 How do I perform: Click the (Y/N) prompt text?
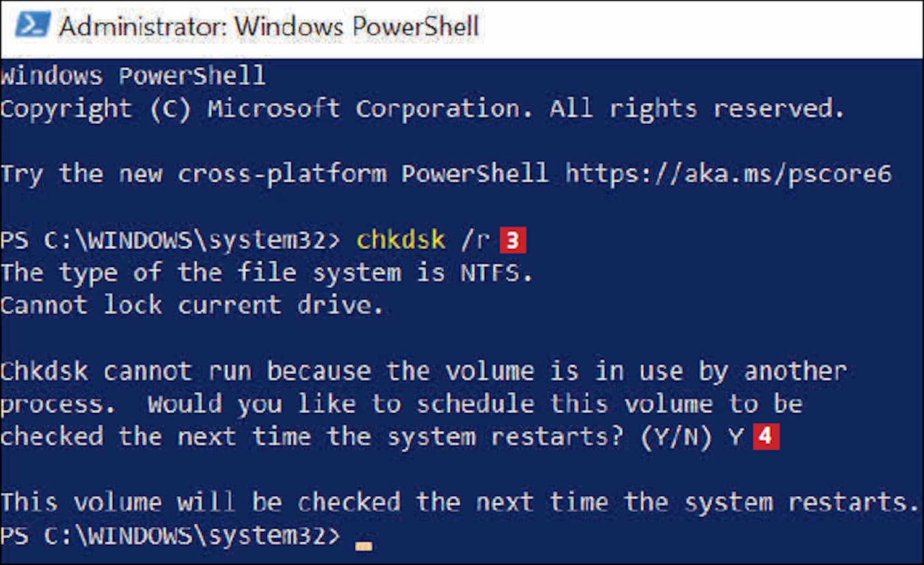[676, 437]
